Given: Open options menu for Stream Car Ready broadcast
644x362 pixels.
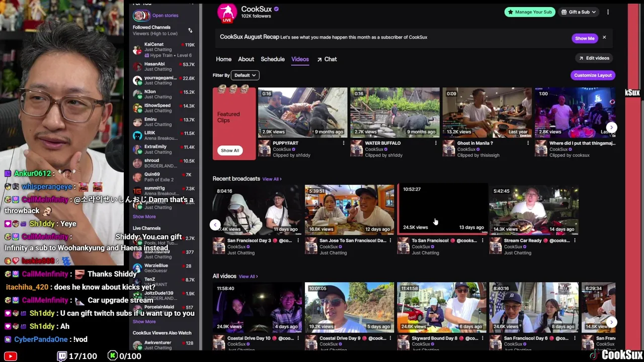Looking at the screenshot, I should [575, 241].
